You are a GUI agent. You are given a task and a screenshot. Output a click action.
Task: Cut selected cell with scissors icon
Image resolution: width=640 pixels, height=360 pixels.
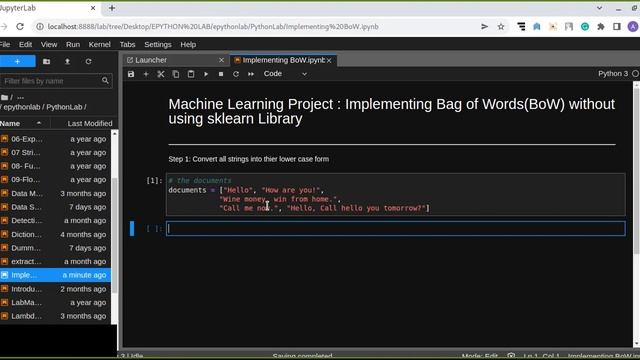point(161,74)
